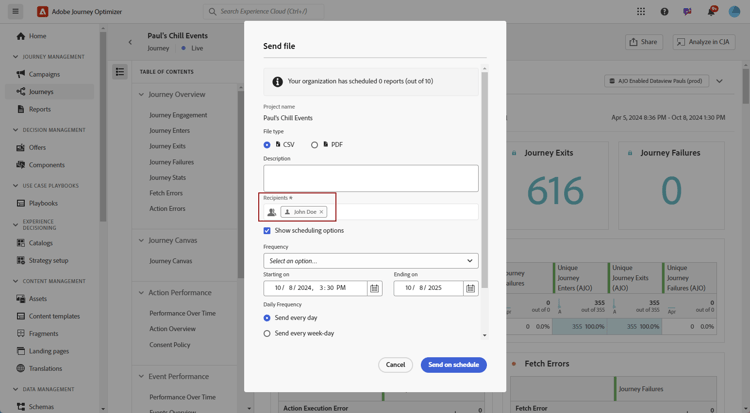Collapse Action Performance section in contents
Viewport: 750px width, 413px height.
pos(141,292)
